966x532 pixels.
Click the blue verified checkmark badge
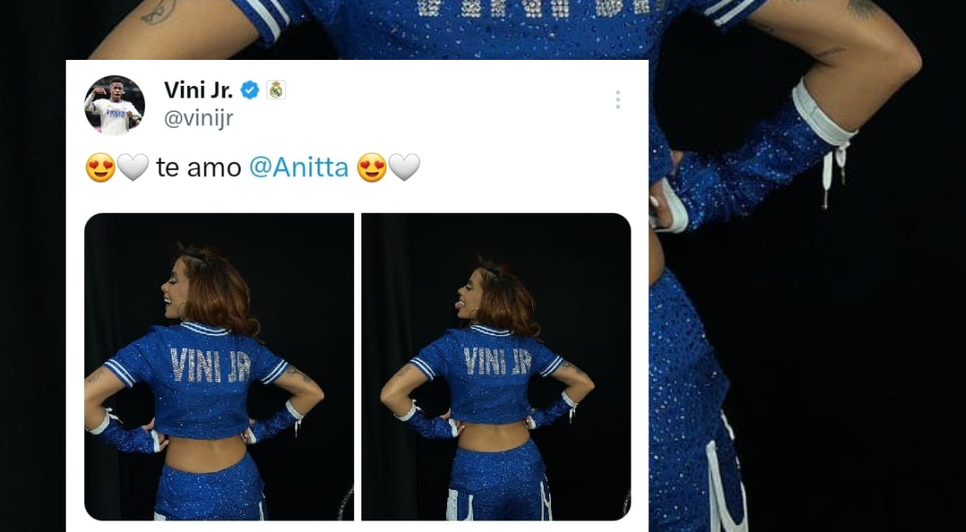click(x=250, y=90)
